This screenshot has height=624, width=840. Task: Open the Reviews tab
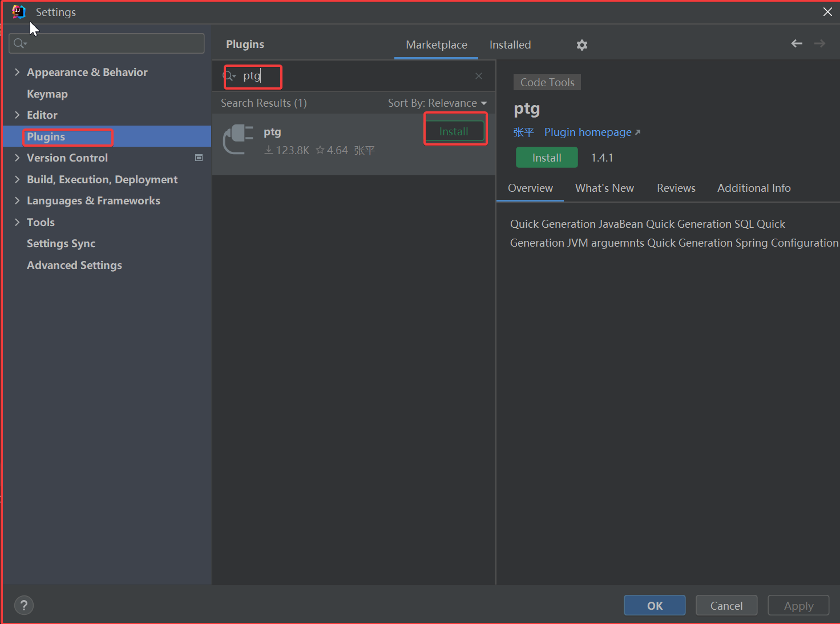tap(676, 188)
